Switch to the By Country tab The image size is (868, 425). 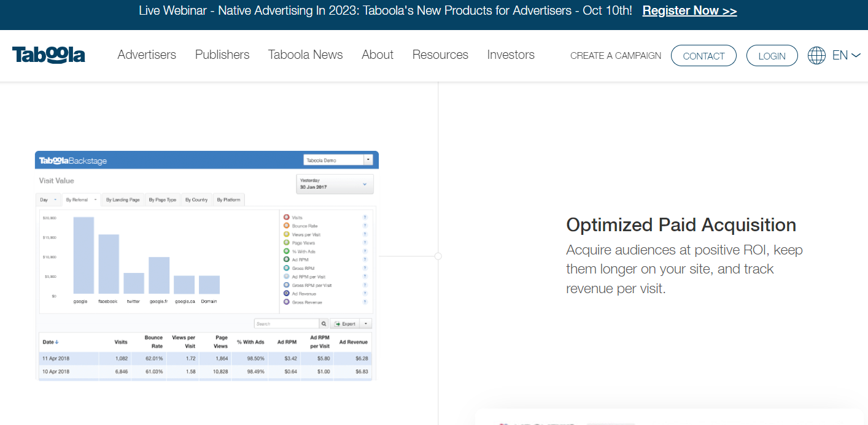[196, 200]
